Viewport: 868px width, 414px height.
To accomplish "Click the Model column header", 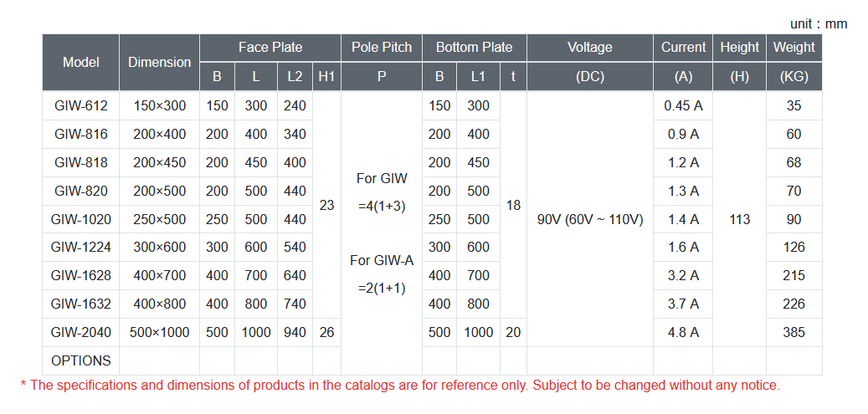I will [81, 63].
